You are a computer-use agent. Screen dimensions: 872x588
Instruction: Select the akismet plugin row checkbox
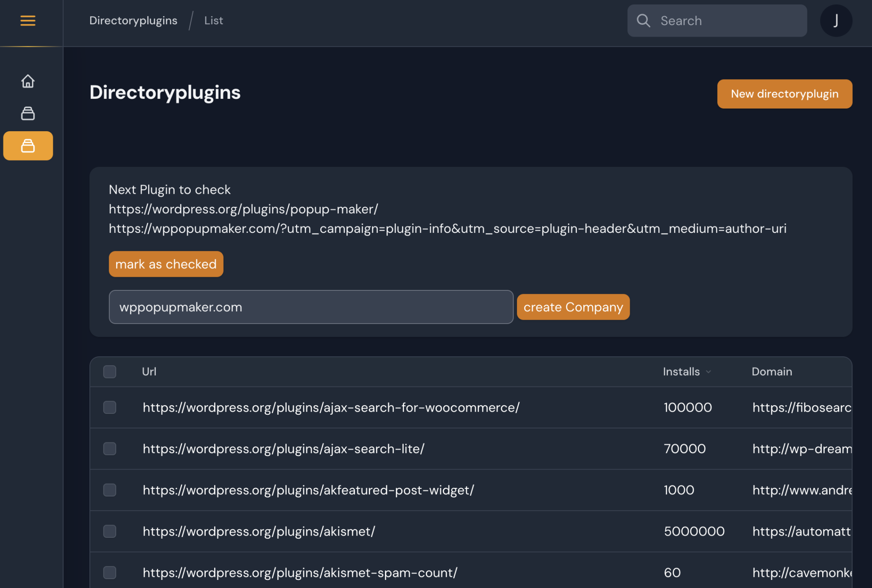(109, 531)
